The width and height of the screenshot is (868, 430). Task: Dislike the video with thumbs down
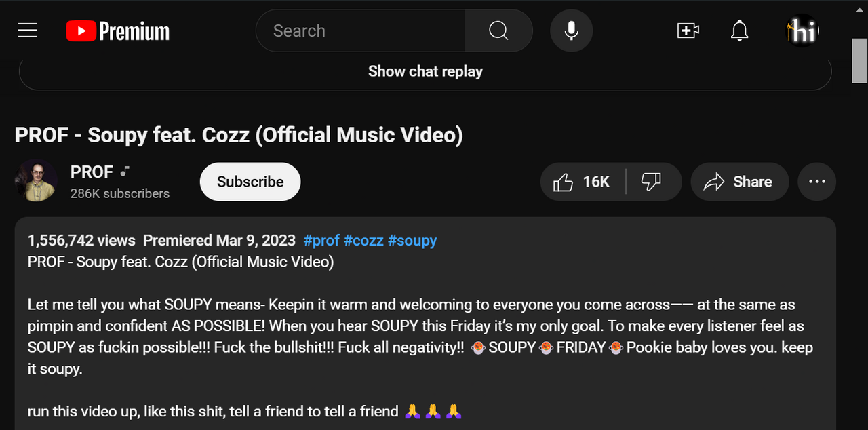[652, 182]
